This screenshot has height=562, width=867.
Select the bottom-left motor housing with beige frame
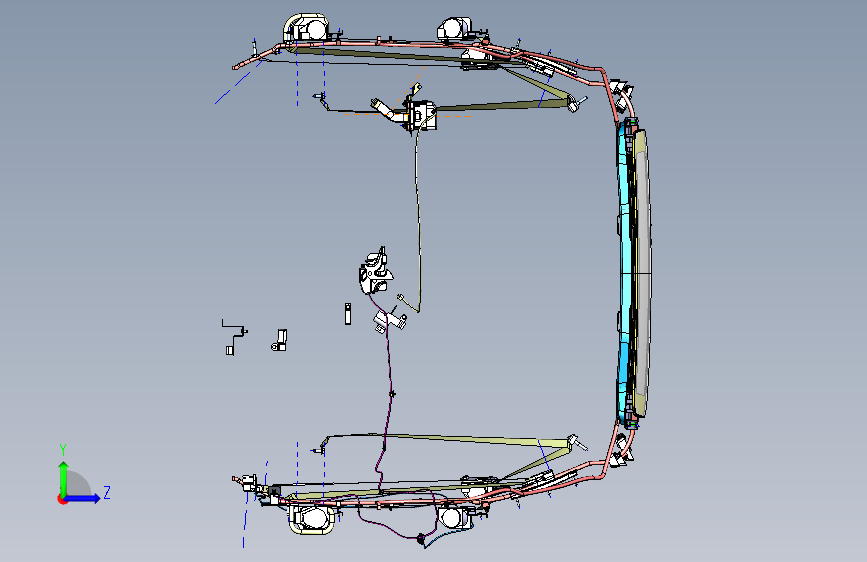pos(311,520)
